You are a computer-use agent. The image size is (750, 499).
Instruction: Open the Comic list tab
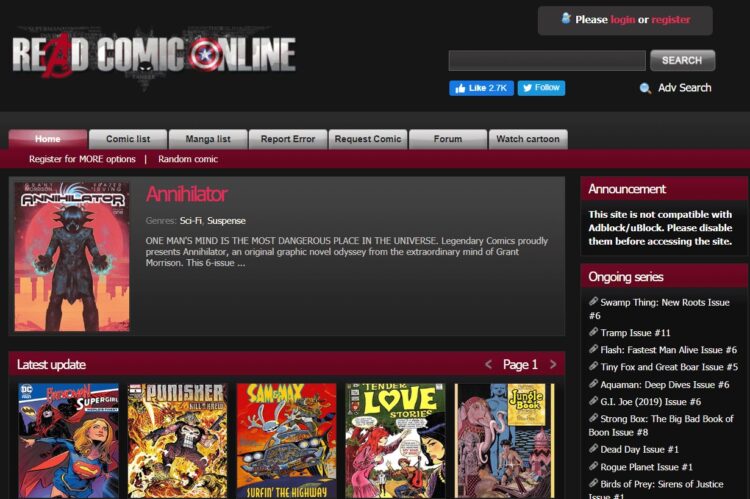128,139
